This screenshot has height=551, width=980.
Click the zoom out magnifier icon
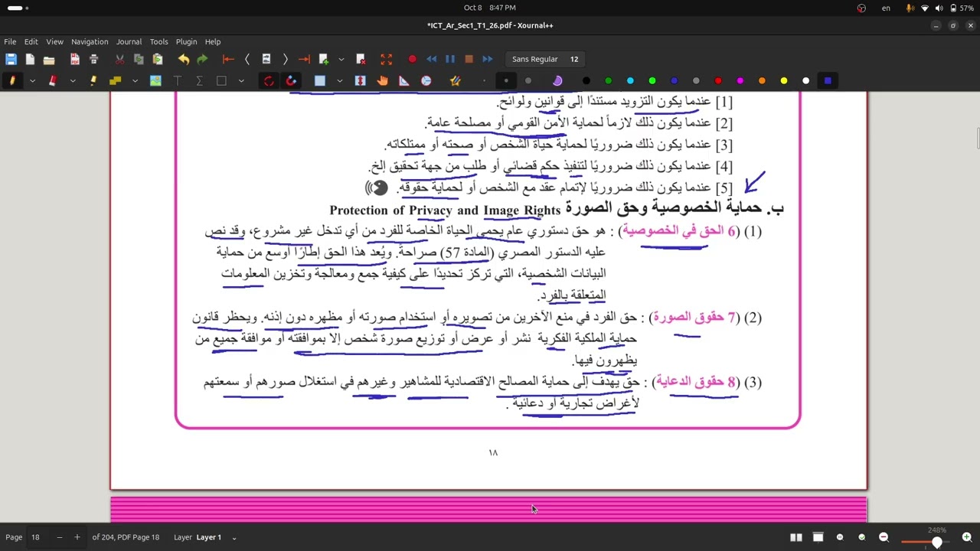884,537
